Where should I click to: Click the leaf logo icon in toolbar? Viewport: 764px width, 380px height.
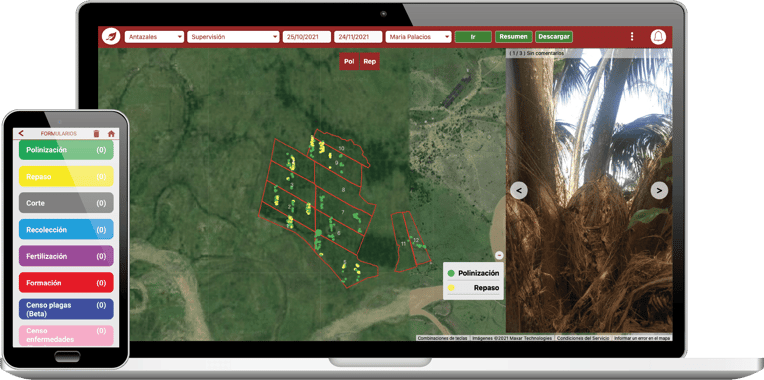tap(111, 37)
